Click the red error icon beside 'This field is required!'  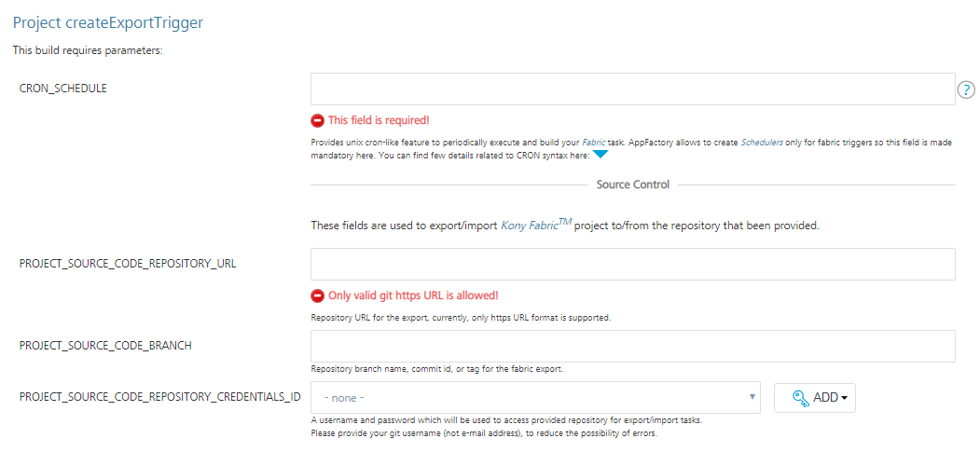pos(317,120)
